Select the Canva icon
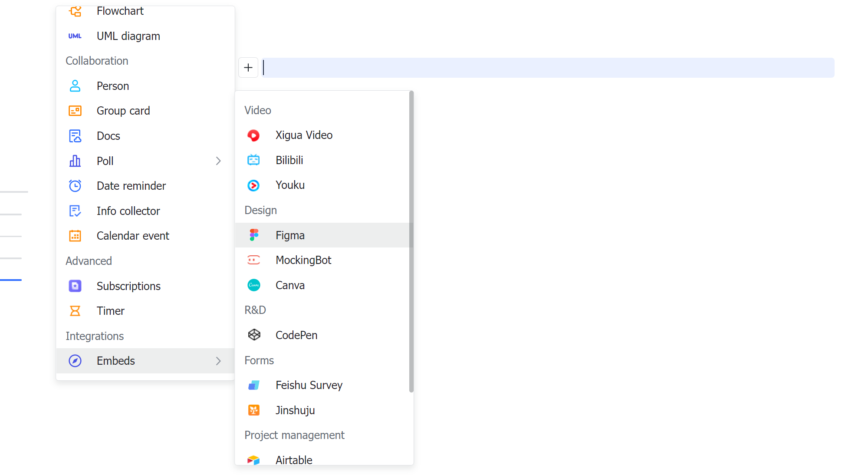Viewport: 868px width, 475px height. click(254, 285)
